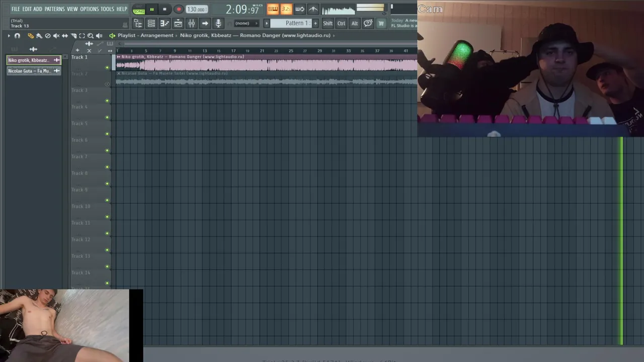Select the Slice tool
This screenshot has height=362, width=644.
coord(73,36)
